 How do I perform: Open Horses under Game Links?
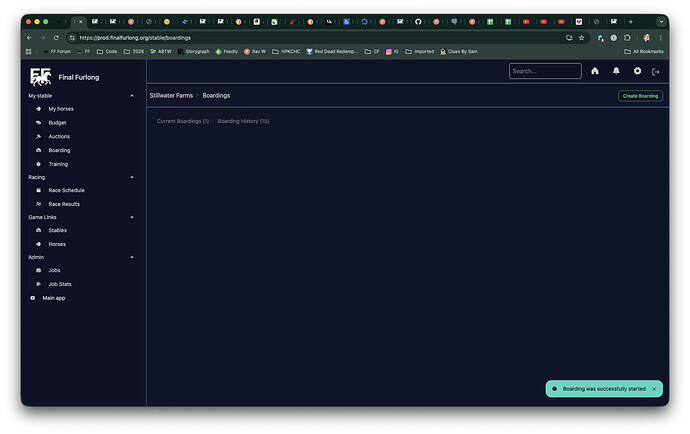(57, 244)
